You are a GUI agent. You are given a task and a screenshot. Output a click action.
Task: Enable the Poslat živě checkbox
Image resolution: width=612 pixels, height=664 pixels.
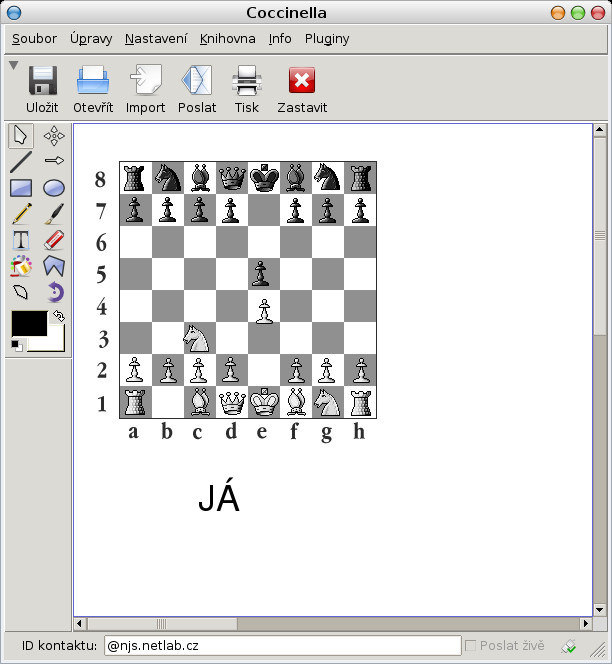click(x=470, y=645)
